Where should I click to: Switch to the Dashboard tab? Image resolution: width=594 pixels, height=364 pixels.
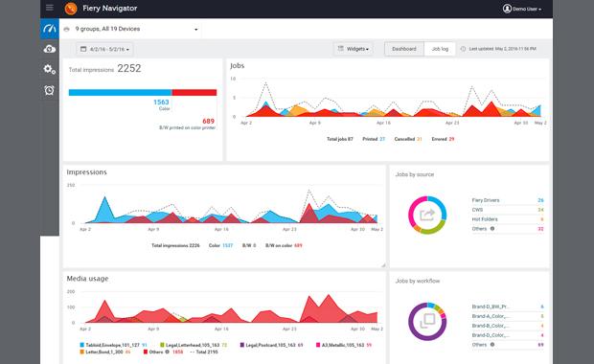point(404,49)
